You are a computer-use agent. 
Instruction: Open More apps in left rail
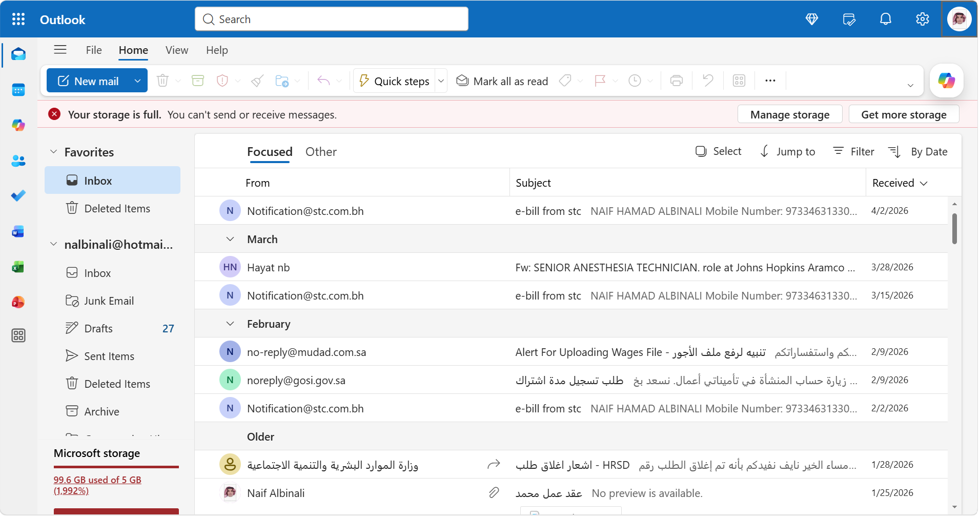18,335
